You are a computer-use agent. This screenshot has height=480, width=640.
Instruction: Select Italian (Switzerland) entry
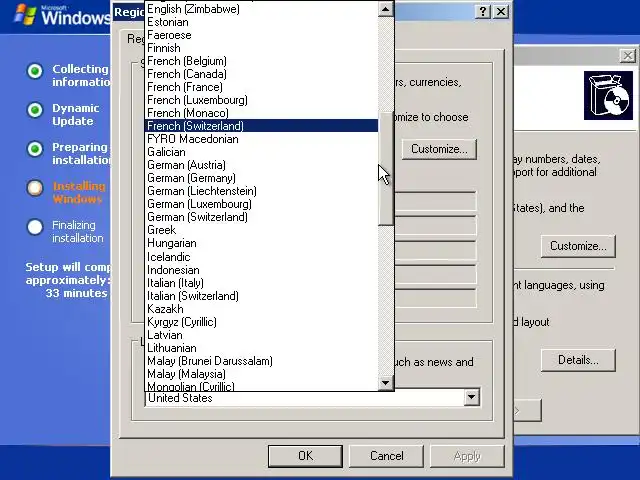(261, 296)
